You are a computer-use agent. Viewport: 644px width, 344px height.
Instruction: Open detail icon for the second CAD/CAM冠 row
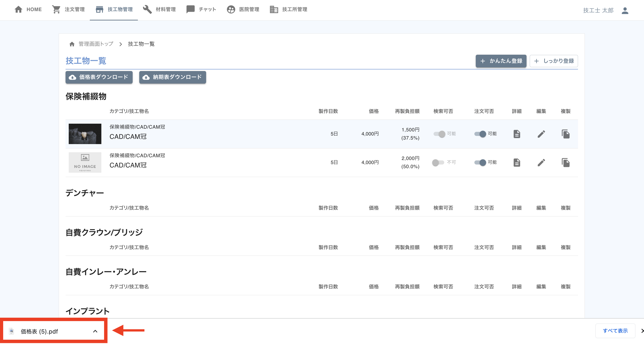click(x=517, y=162)
